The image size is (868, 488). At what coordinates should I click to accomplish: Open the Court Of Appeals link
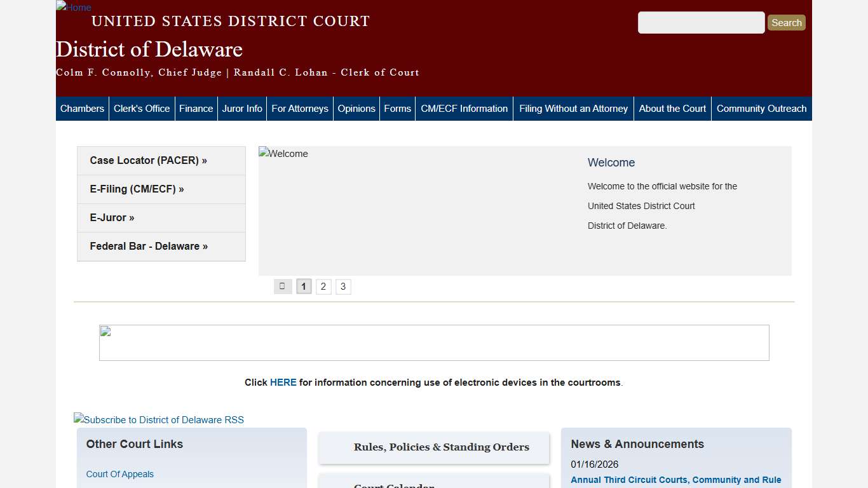(x=119, y=474)
